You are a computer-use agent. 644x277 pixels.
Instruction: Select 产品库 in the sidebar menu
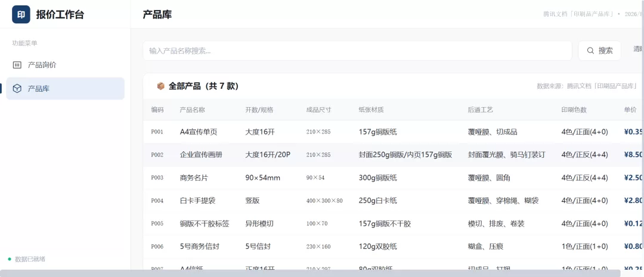(x=66, y=89)
